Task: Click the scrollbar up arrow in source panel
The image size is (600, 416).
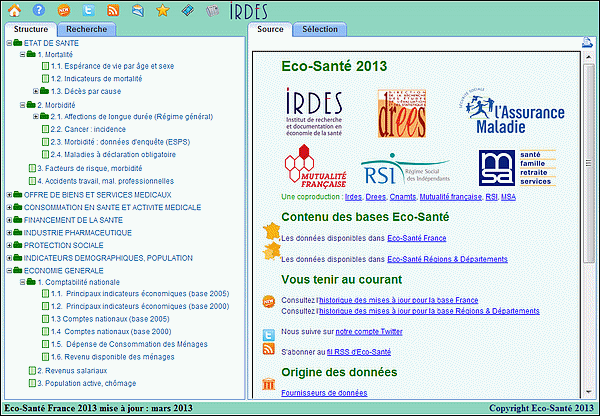Action: tap(589, 57)
